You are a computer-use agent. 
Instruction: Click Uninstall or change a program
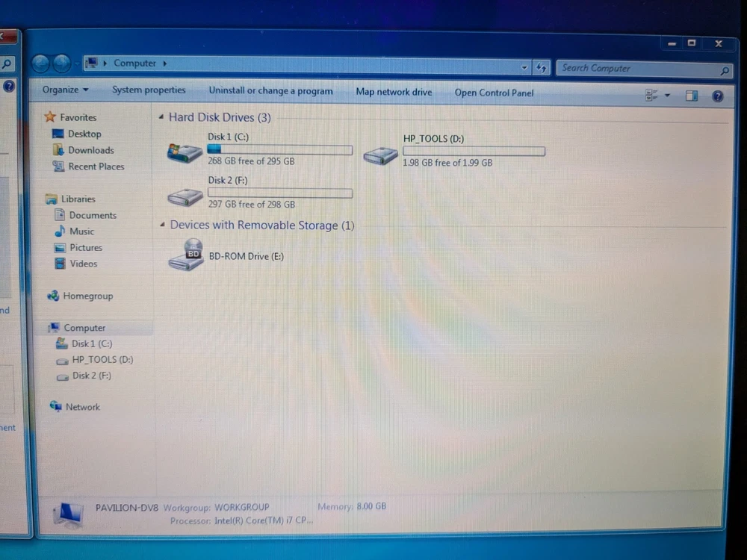pos(270,91)
